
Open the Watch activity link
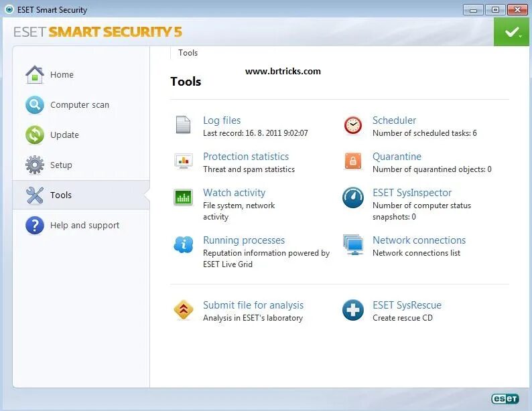(234, 193)
